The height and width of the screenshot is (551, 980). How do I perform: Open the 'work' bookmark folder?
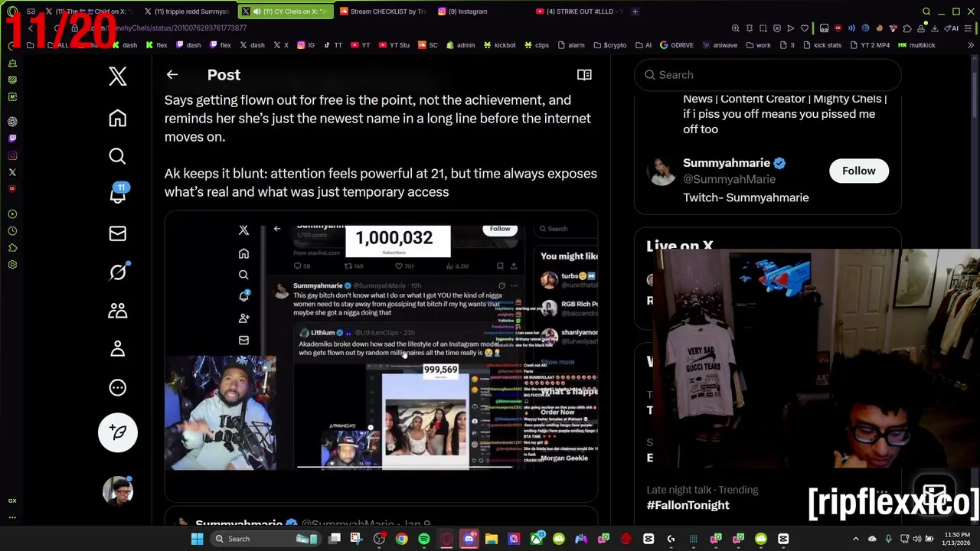click(x=757, y=45)
